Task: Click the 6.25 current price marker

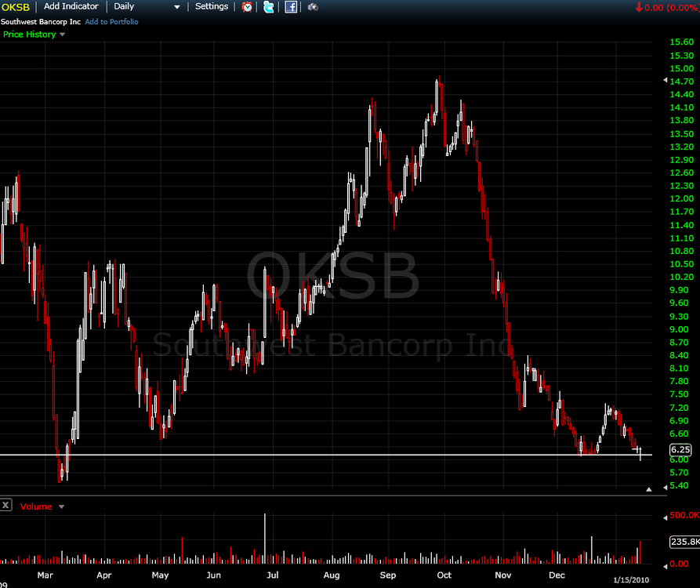Action: click(x=680, y=449)
